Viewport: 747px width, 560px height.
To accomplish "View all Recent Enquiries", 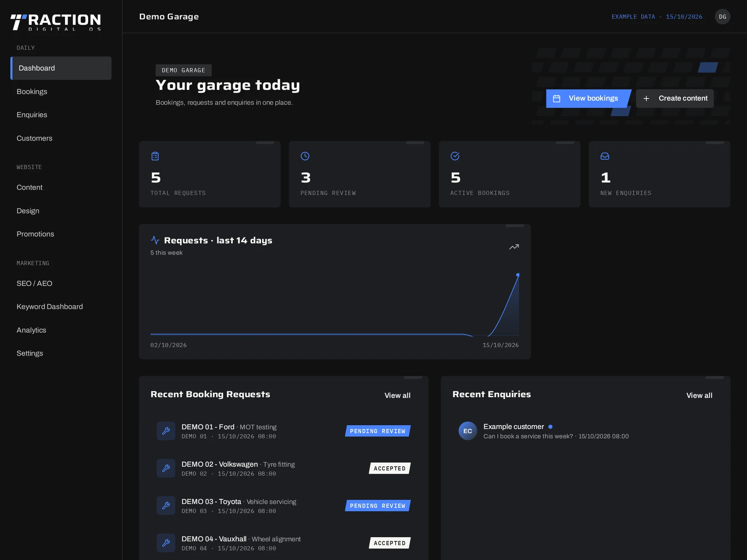I will [x=699, y=395].
